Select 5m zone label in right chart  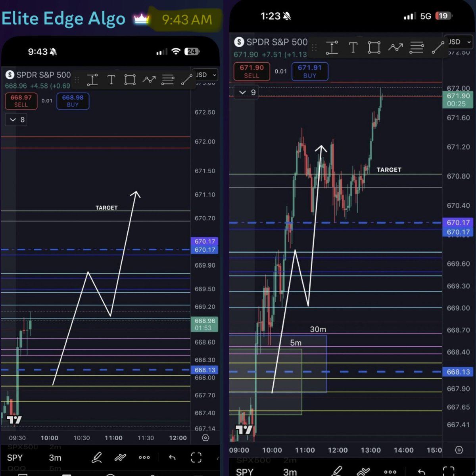[x=296, y=343]
